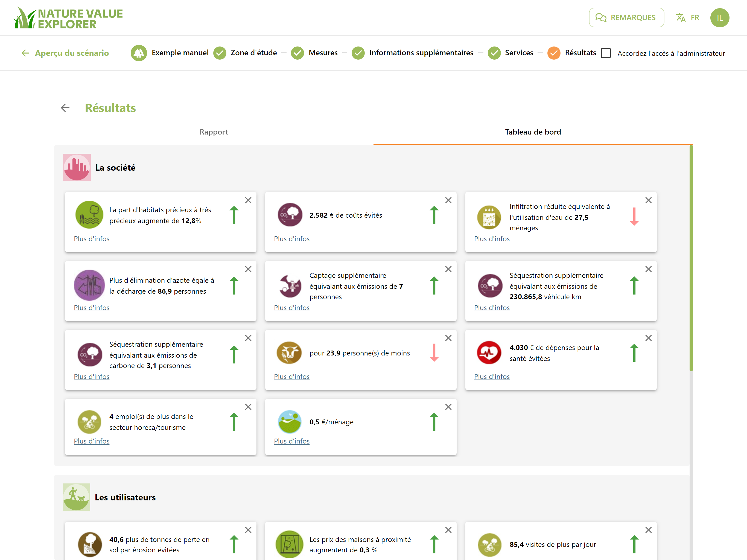The image size is (747, 560).
Task: Dismiss the 2.582 € coûts évités card
Action: [x=448, y=200]
